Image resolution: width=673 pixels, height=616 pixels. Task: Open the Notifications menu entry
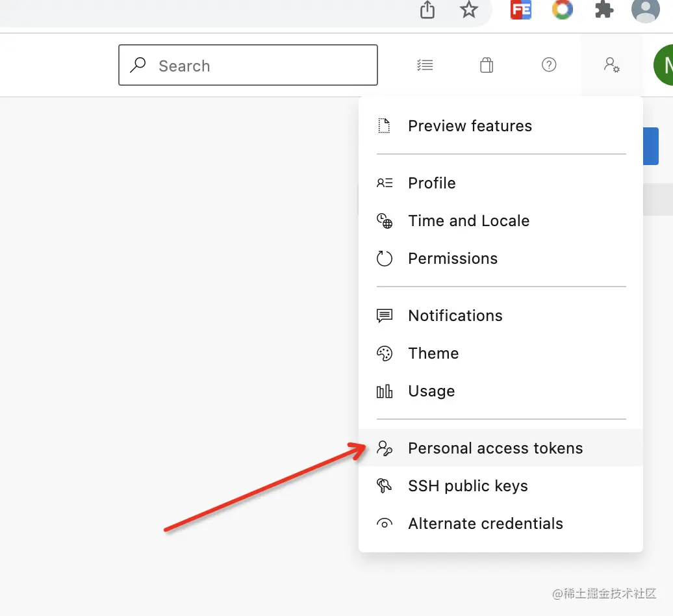455,316
